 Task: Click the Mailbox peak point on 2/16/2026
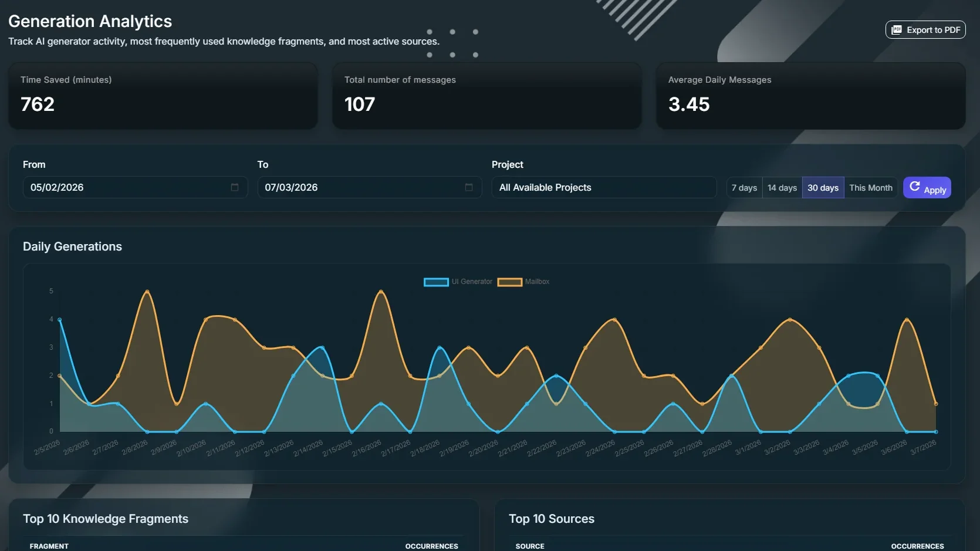point(381,292)
